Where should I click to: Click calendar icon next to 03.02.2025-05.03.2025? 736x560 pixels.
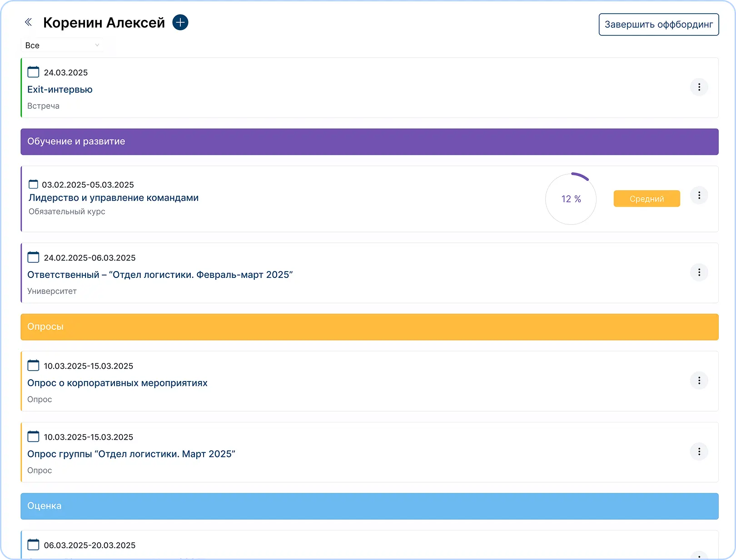(33, 184)
